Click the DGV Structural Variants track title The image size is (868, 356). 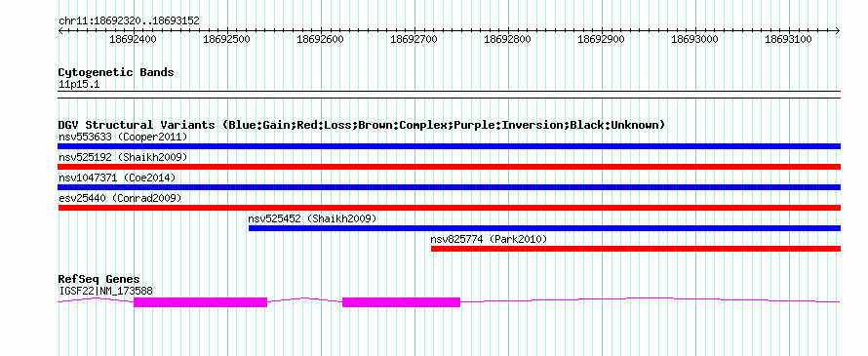(x=362, y=125)
